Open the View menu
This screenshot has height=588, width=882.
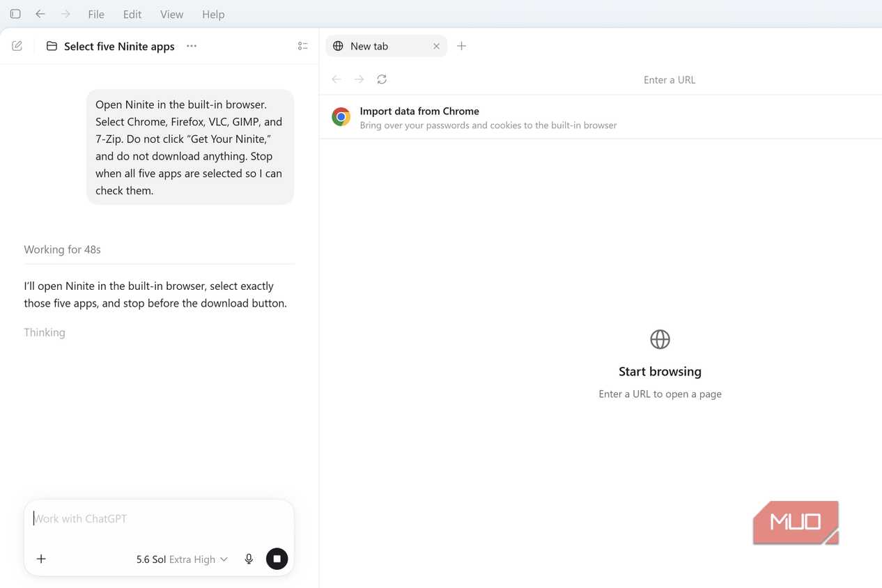click(171, 14)
